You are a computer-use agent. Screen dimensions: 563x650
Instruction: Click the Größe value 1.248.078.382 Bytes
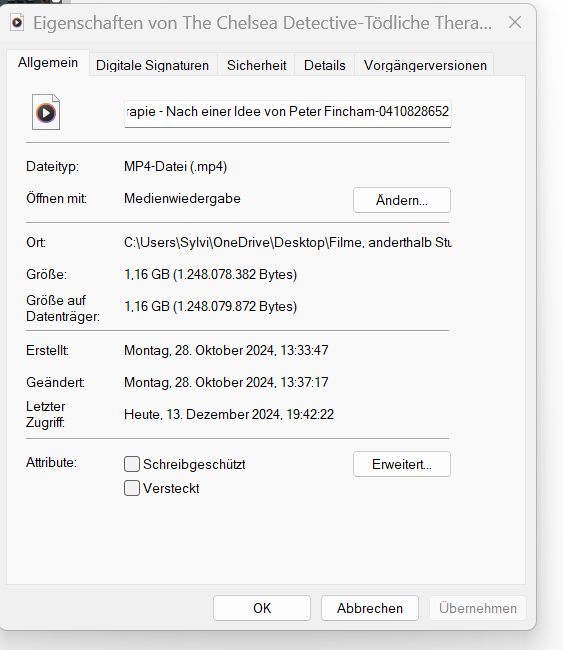pyautogui.click(x=211, y=274)
